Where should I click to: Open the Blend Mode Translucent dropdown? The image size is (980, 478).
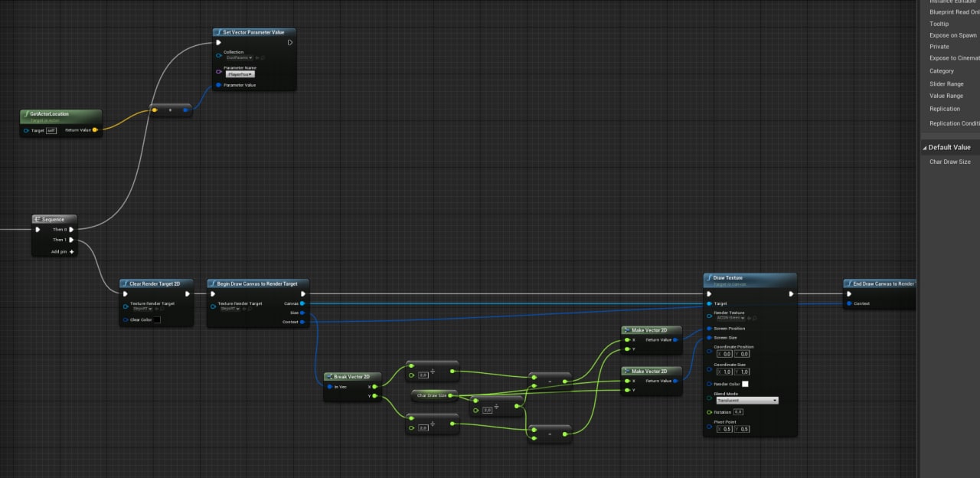[x=746, y=401]
